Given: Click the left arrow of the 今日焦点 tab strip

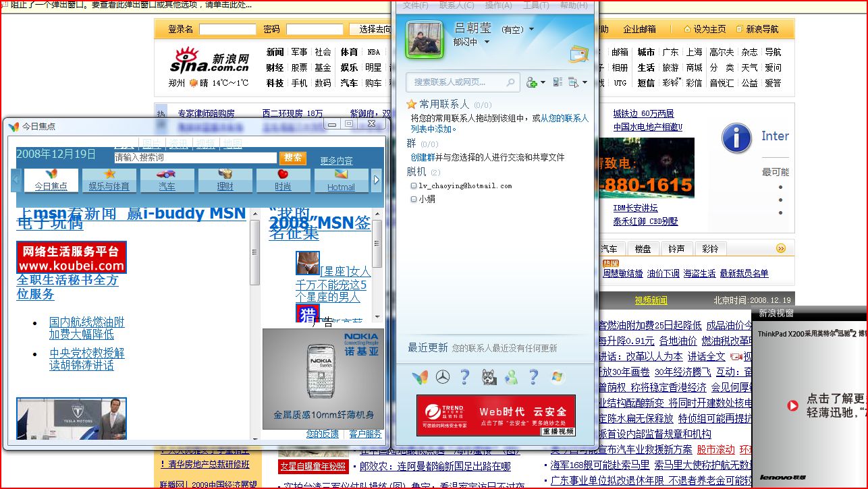Looking at the screenshot, I should [x=17, y=180].
